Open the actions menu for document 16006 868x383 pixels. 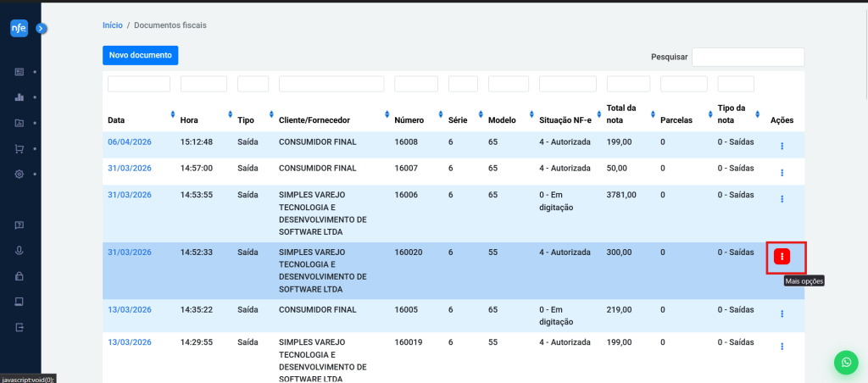[782, 199]
